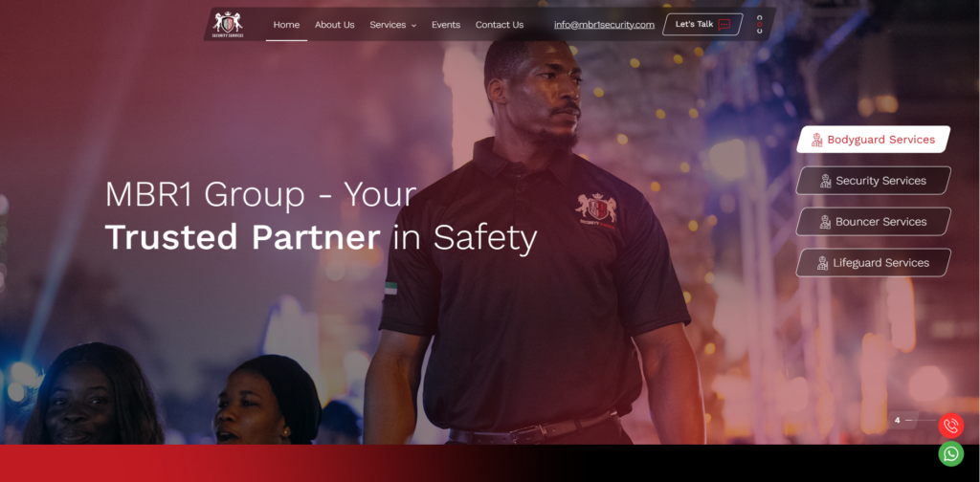This screenshot has height=482, width=980.
Task: Tap the red phone call button
Action: [x=950, y=426]
